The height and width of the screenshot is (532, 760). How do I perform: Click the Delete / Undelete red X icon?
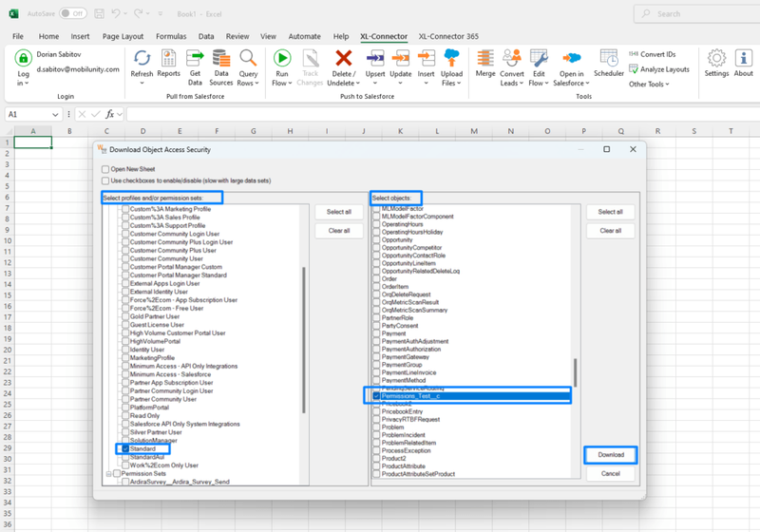pyautogui.click(x=343, y=58)
